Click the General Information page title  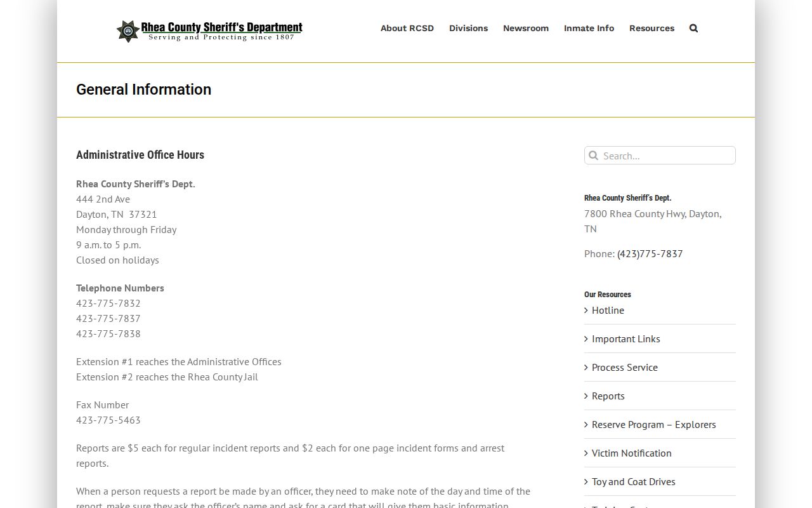tap(144, 90)
